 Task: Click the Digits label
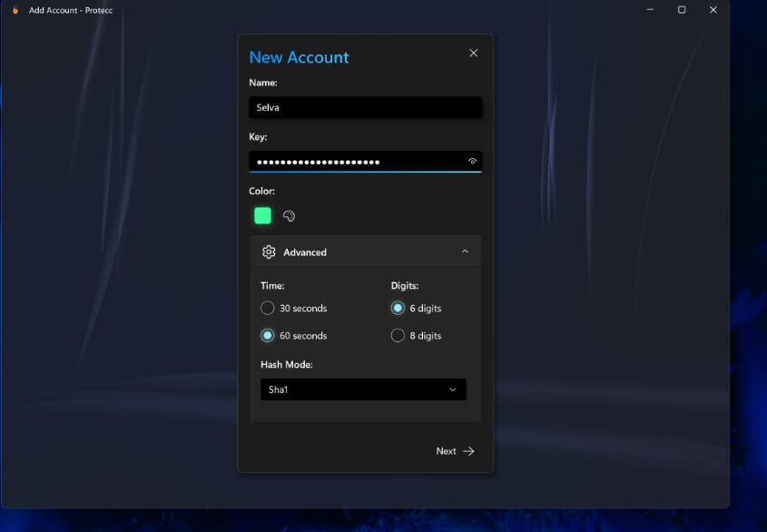[x=405, y=285]
